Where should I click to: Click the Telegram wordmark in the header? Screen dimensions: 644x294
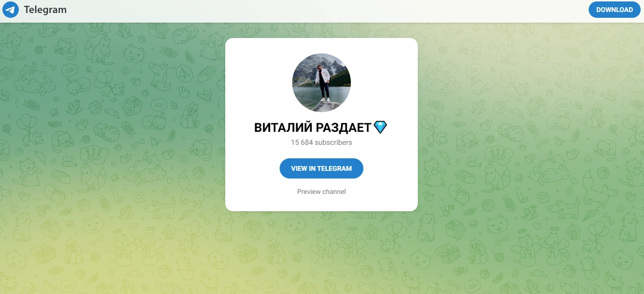pos(45,10)
